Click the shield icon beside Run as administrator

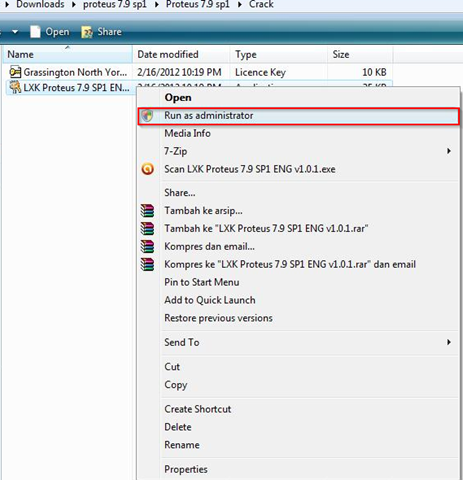pos(147,116)
